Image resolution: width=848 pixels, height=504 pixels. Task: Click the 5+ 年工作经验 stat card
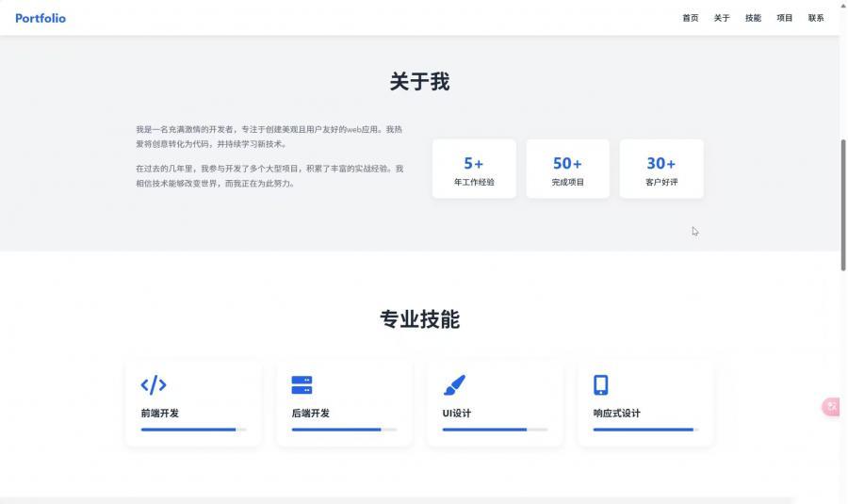coord(474,170)
